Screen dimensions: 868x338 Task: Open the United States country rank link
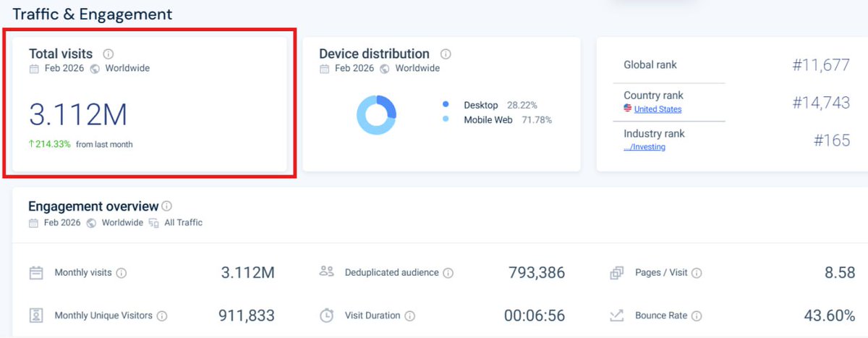tap(658, 109)
